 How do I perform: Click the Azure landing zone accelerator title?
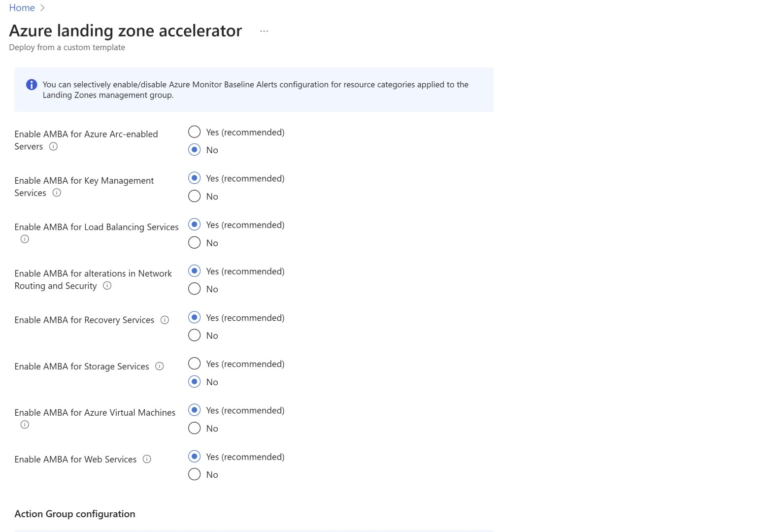tap(126, 31)
